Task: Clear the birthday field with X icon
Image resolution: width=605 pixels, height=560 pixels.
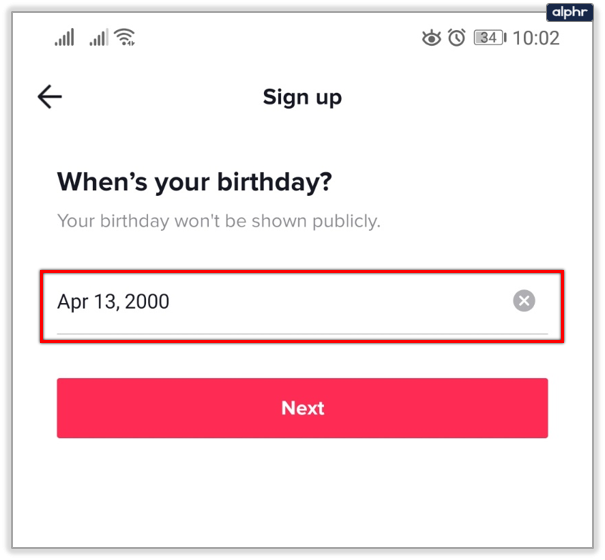Action: [x=524, y=301]
